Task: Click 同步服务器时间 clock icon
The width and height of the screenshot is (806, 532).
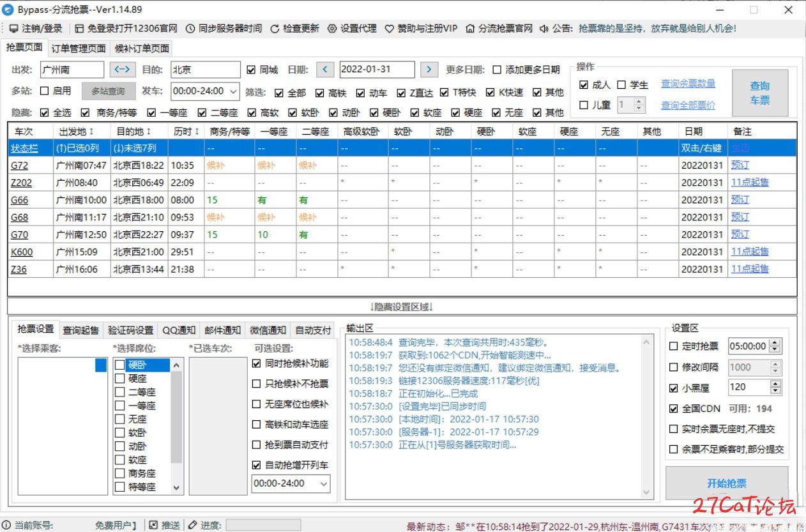Action: pyautogui.click(x=190, y=29)
